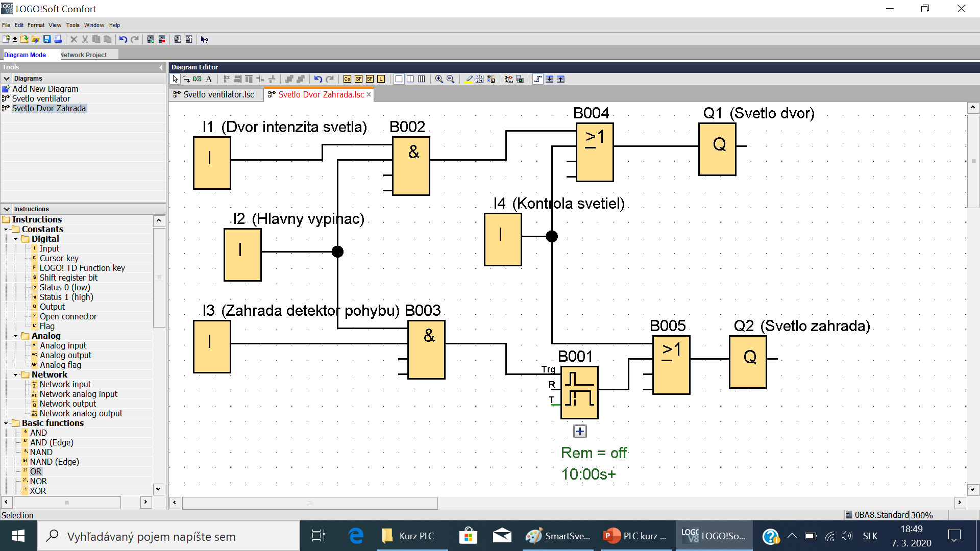Select the Connect wiring tool
The height and width of the screenshot is (551, 980).
tap(186, 79)
